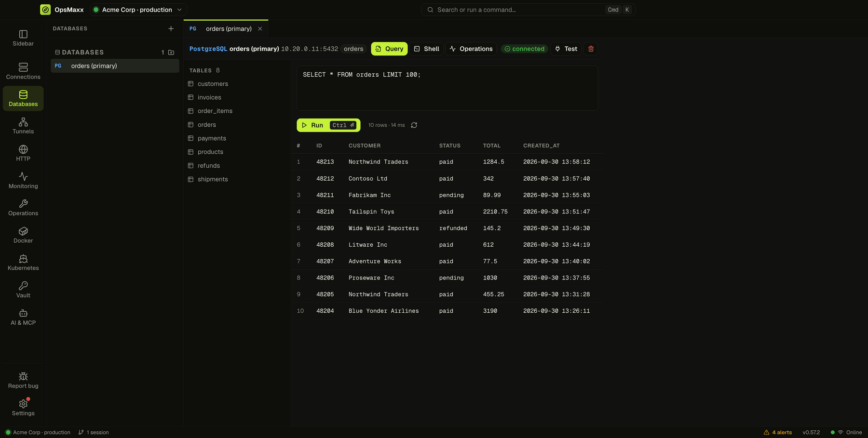Click the Report bug icon
Viewport: 868px width, 438px height.
click(x=23, y=376)
